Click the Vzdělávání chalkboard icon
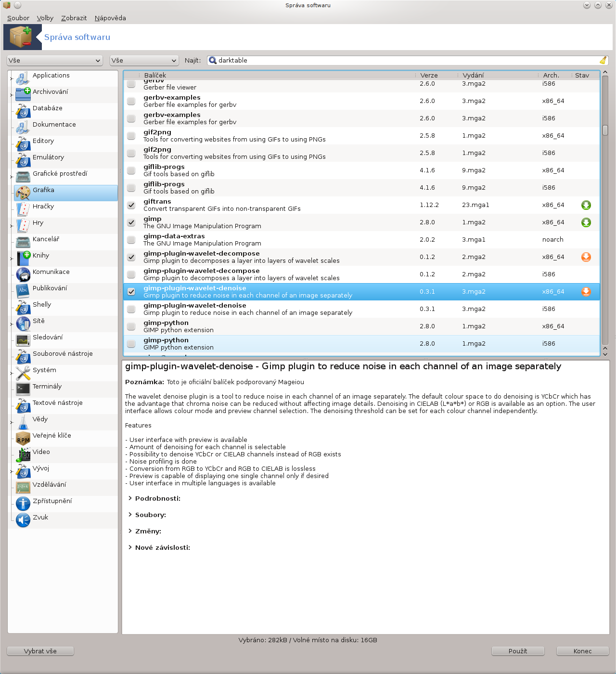The width and height of the screenshot is (616, 674). (23, 488)
